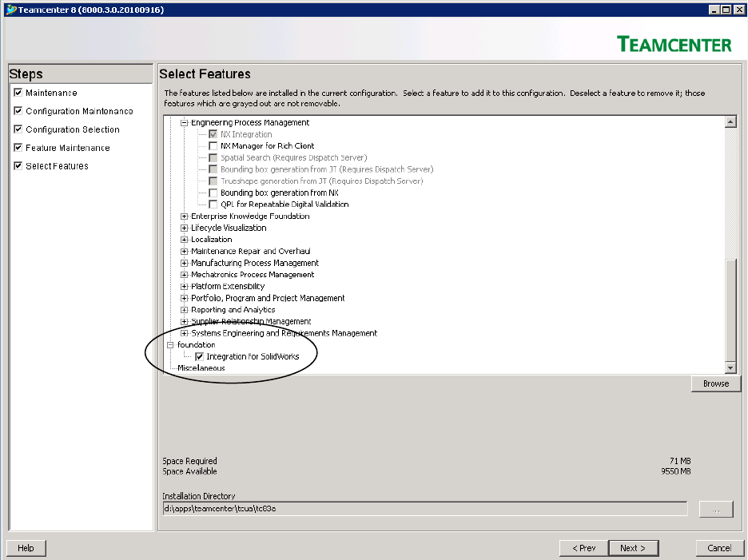Uncheck Integration for SolidWorks

[x=200, y=356]
